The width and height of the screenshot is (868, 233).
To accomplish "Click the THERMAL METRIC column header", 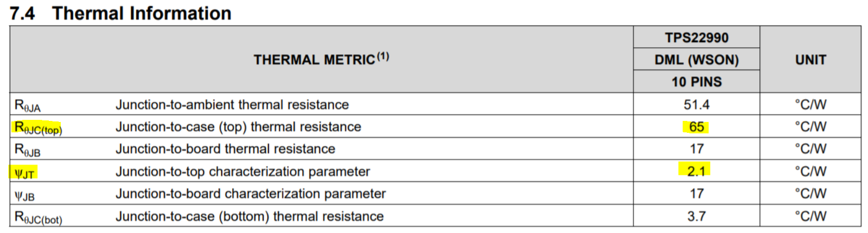I will (315, 60).
